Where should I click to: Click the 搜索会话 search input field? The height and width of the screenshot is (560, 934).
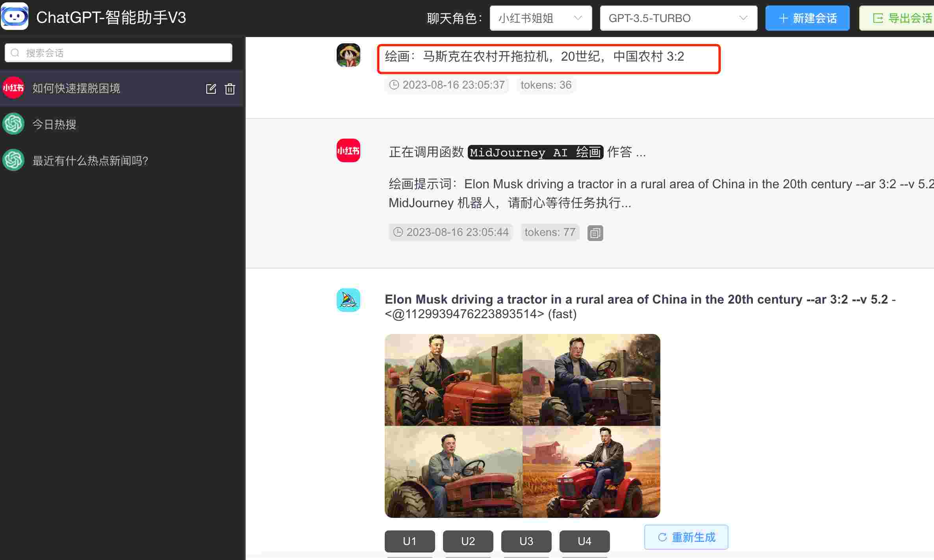point(118,53)
